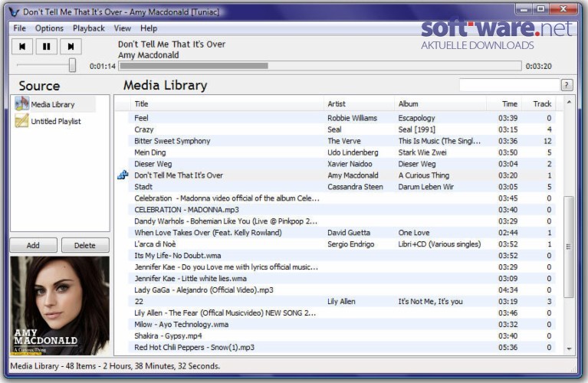Skip to the next track
Viewport: 588px width, 383px height.
pos(71,47)
